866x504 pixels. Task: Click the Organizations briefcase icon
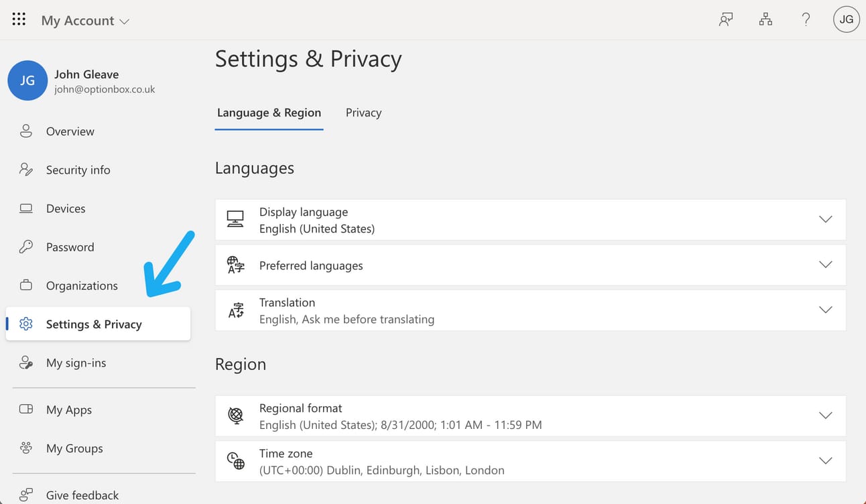(26, 286)
